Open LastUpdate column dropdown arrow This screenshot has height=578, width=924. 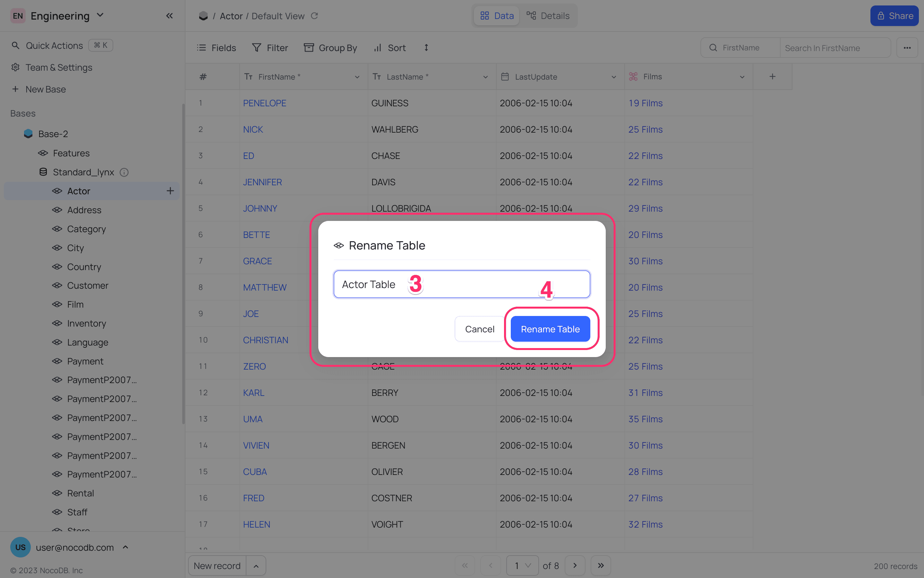click(613, 77)
